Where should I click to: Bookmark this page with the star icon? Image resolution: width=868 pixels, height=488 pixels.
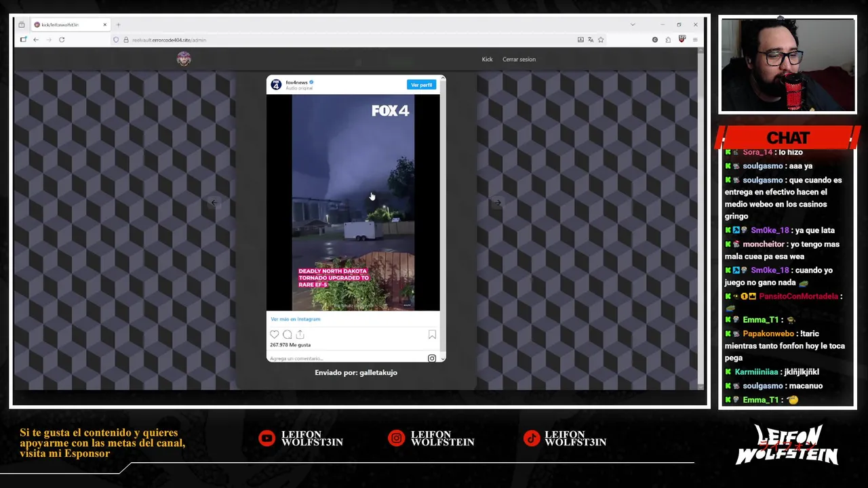pyautogui.click(x=601, y=40)
